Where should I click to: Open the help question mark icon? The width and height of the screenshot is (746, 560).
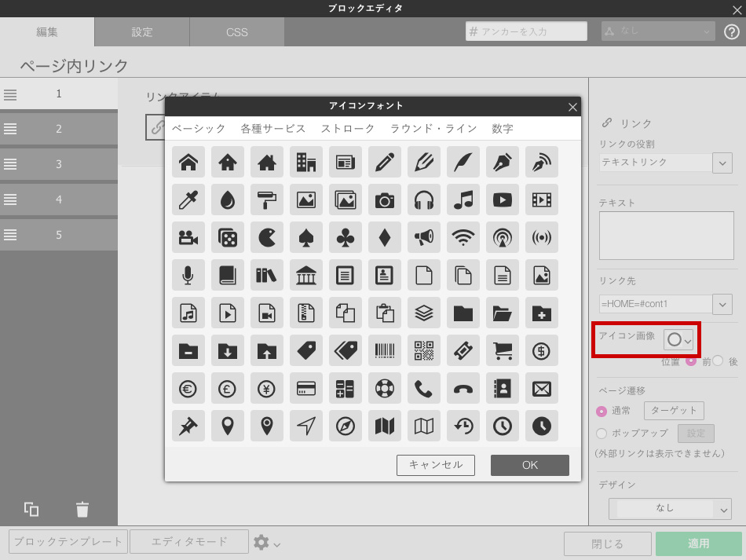(x=731, y=32)
